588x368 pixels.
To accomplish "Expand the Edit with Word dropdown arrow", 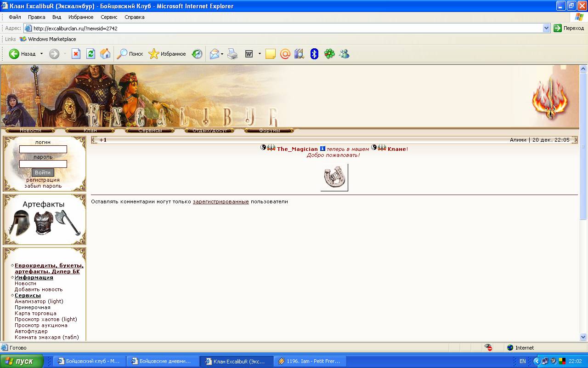I will [x=260, y=54].
